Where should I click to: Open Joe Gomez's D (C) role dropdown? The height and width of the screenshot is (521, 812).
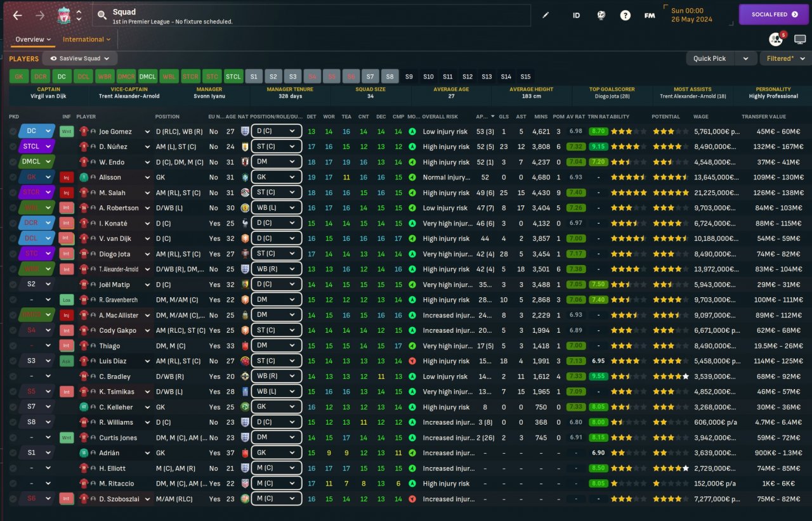coord(277,132)
